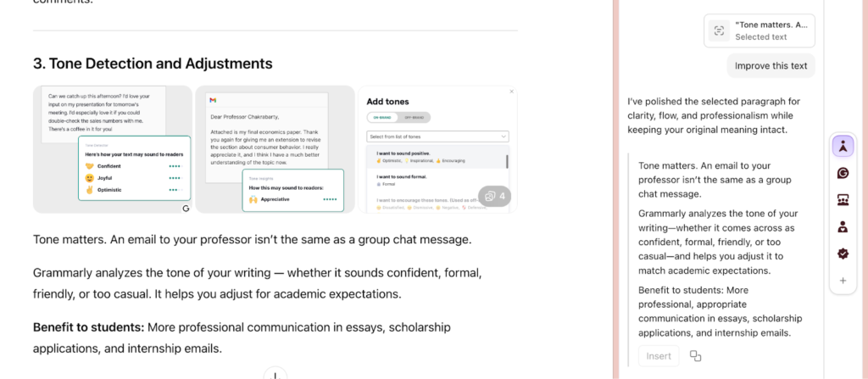Viewport: 868px width, 379px height.
Task: Click the line 'applications, and internship emails.' in document
Action: click(x=127, y=348)
